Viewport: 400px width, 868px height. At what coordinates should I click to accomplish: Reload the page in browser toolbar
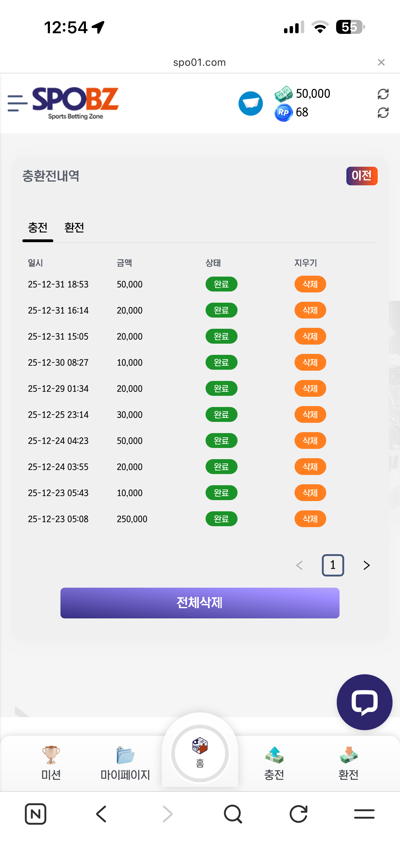298,814
